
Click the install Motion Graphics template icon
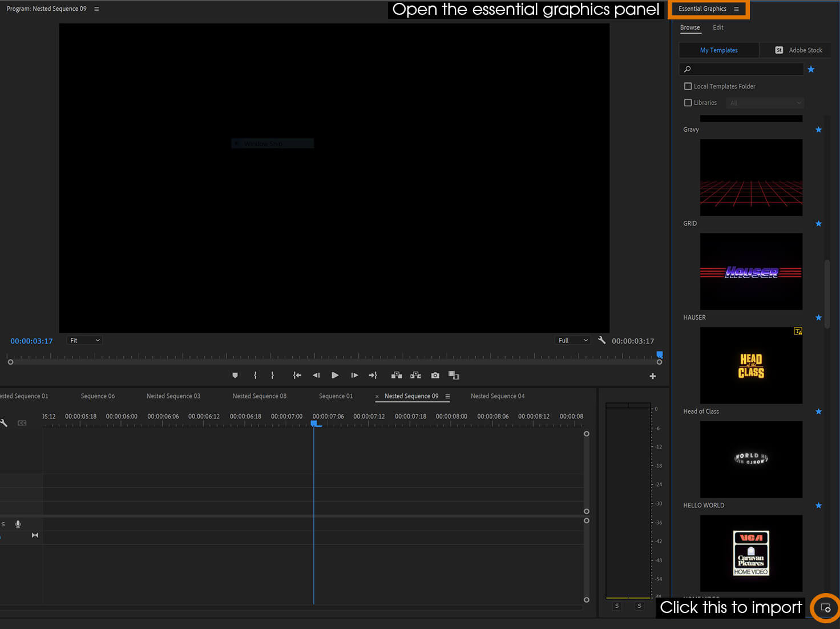(x=825, y=608)
